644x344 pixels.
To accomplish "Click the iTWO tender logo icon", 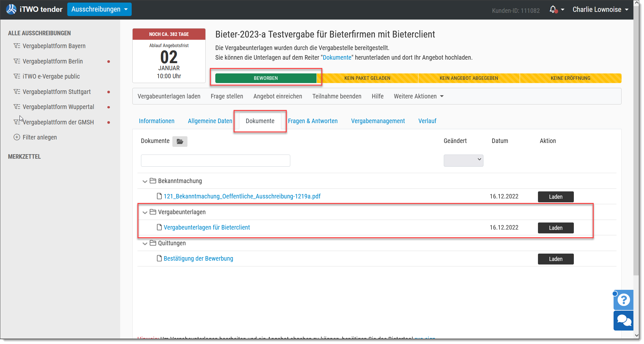I will click(x=12, y=9).
